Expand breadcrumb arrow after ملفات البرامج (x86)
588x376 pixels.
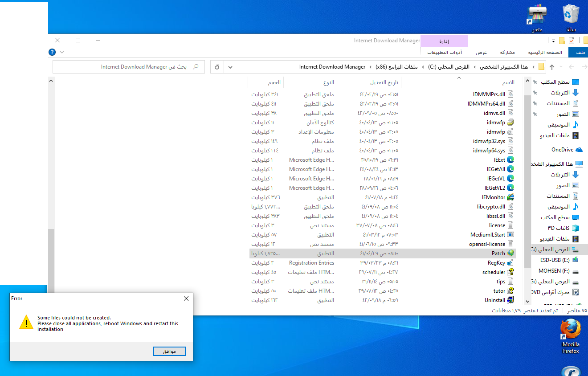pyautogui.click(x=370, y=67)
